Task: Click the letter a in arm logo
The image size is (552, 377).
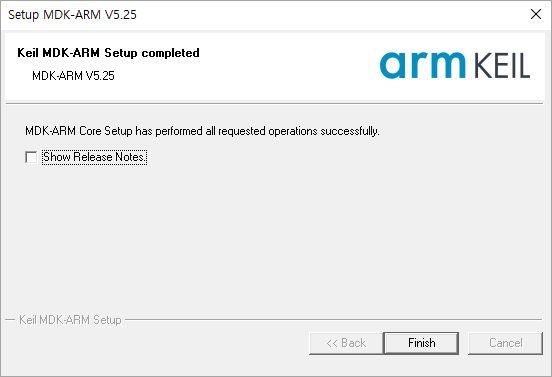Action: 393,65
